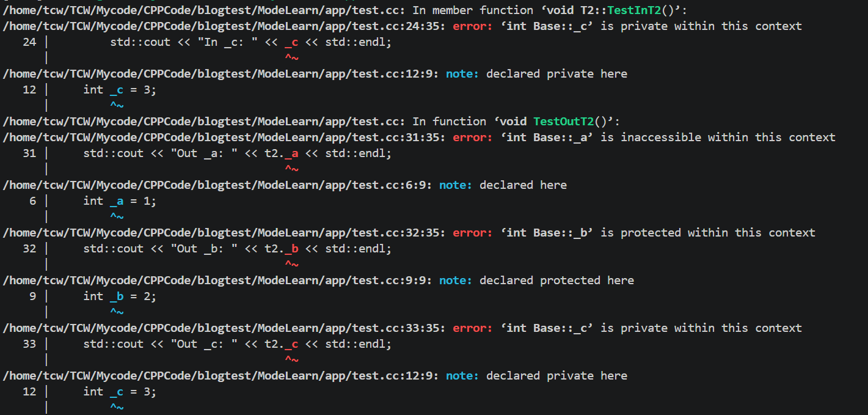Click line number 33 in the gutter
Screen dimensions: 868x415
29,344
